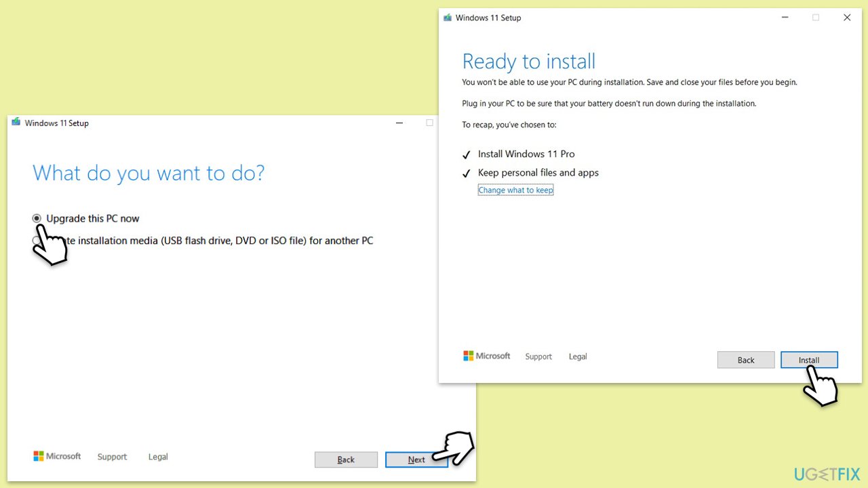Close the 'Ready to install' setup window
Image resolution: width=868 pixels, height=488 pixels.
(847, 18)
